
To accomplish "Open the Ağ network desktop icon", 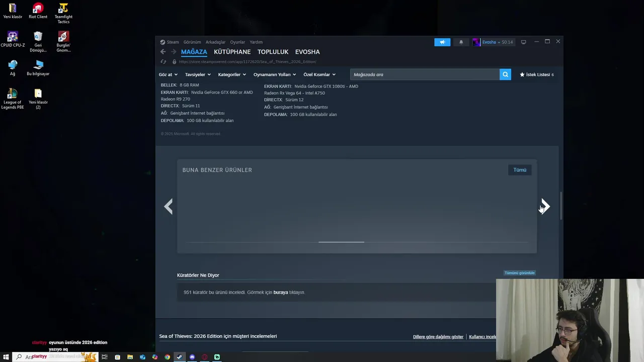I will 13,68.
